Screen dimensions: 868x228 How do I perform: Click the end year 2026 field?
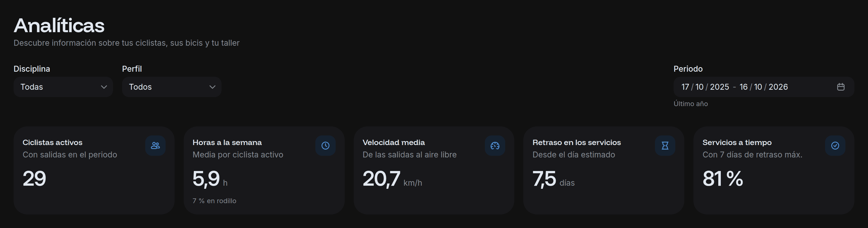(778, 87)
